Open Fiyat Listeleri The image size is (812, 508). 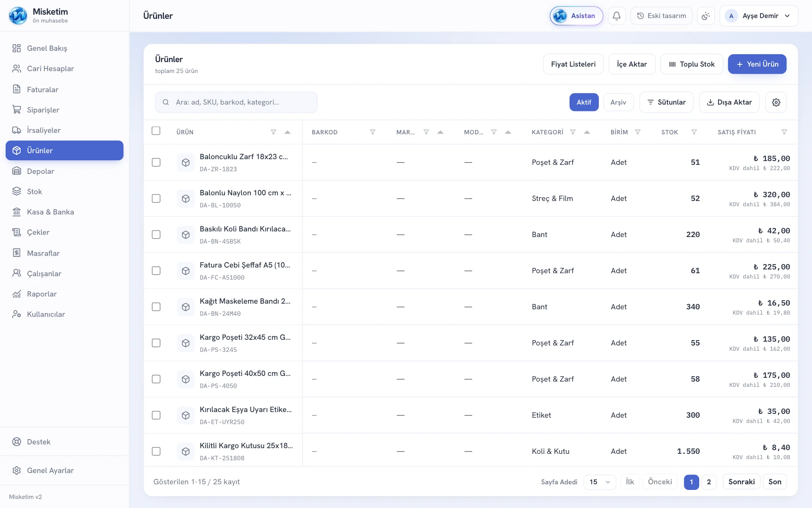click(573, 64)
